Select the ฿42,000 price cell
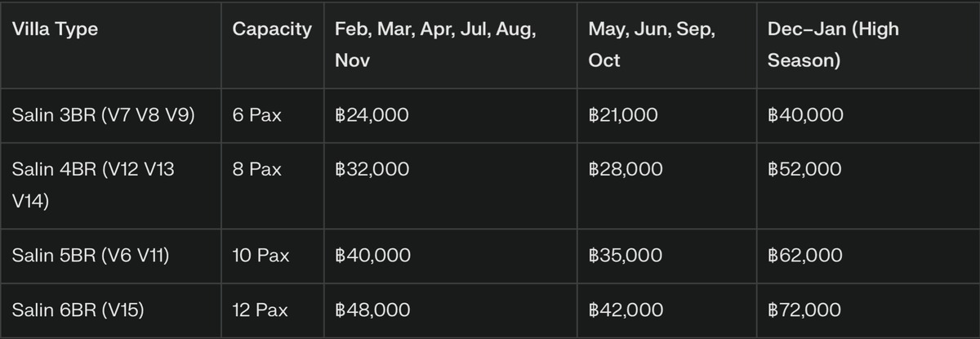Viewport: 980px width, 339px height. point(625,310)
